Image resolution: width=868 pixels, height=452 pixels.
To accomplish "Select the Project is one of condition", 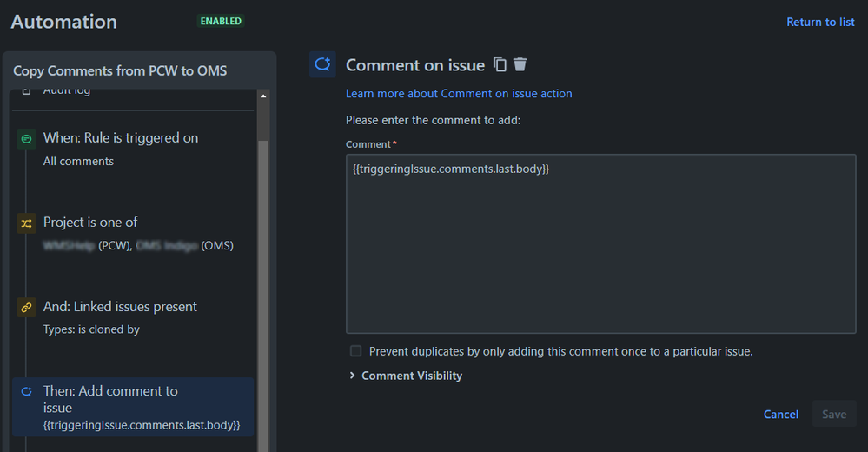I will [x=133, y=234].
